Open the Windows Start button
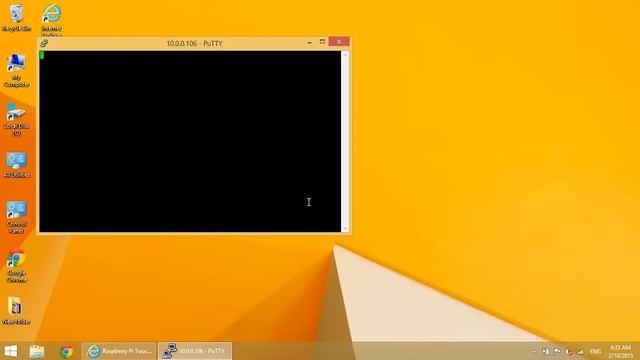The image size is (640, 360). point(11,351)
